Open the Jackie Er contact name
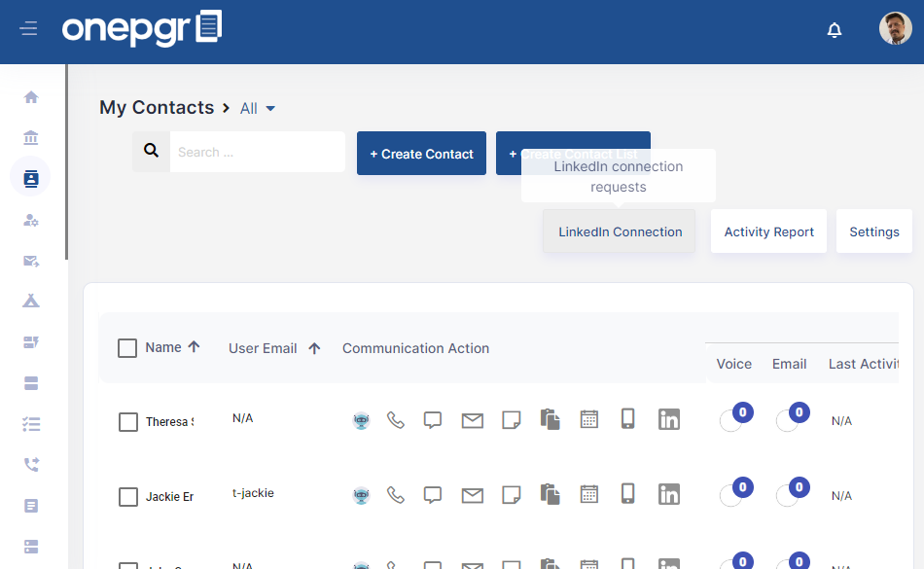Image resolution: width=924 pixels, height=569 pixels. [169, 497]
